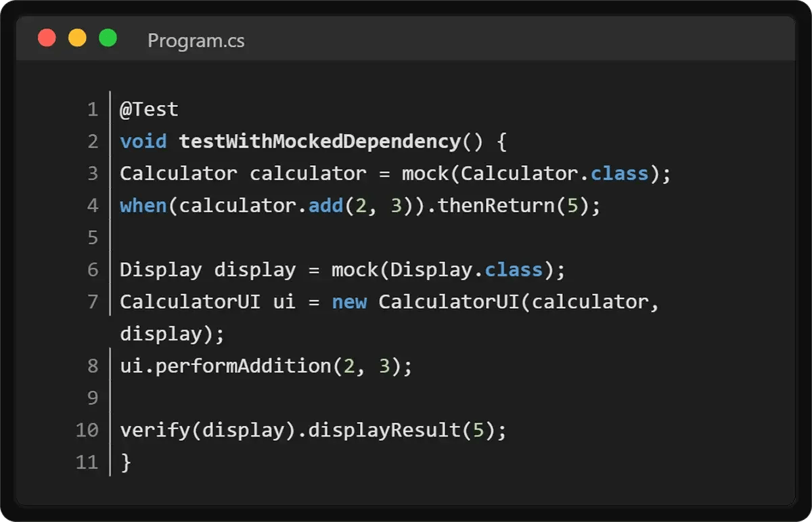This screenshot has width=812, height=522.
Task: Click the when keyword on line 4
Action: [143, 206]
